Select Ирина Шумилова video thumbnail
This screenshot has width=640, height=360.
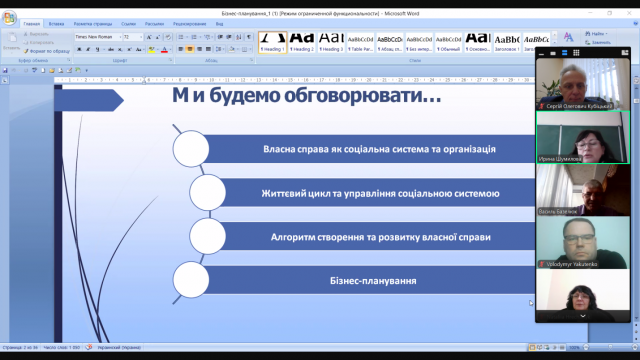tap(583, 137)
